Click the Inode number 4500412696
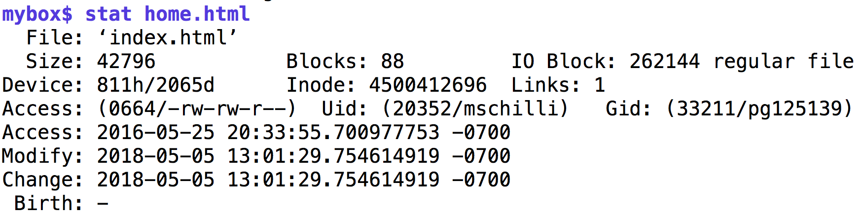This screenshot has width=868, height=216. coord(428,85)
